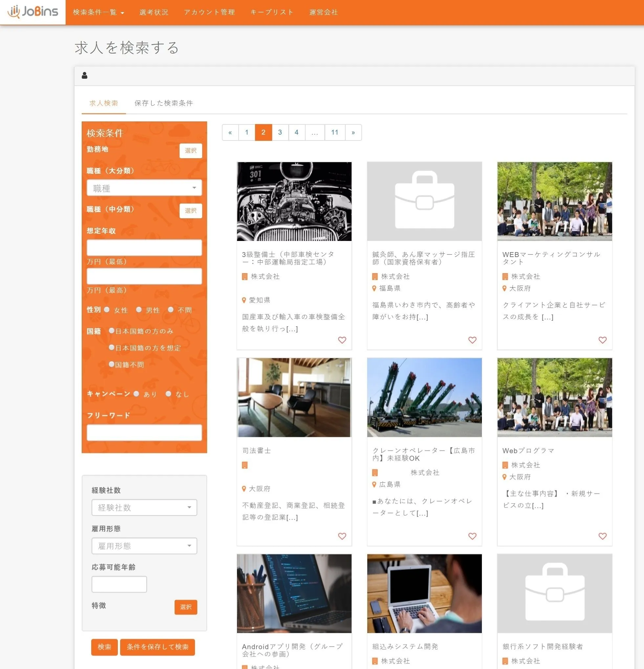The width and height of the screenshot is (644, 669).
Task: Select 国籍不問 nationality option
Action: coord(111,364)
